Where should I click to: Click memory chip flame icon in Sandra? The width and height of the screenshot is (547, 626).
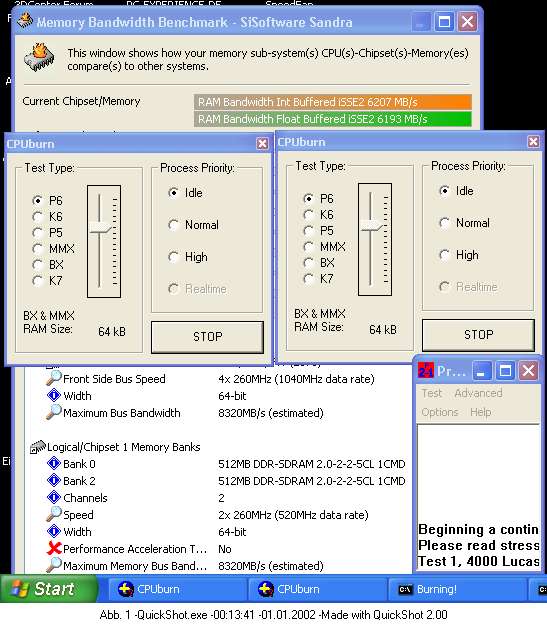click(x=39, y=58)
